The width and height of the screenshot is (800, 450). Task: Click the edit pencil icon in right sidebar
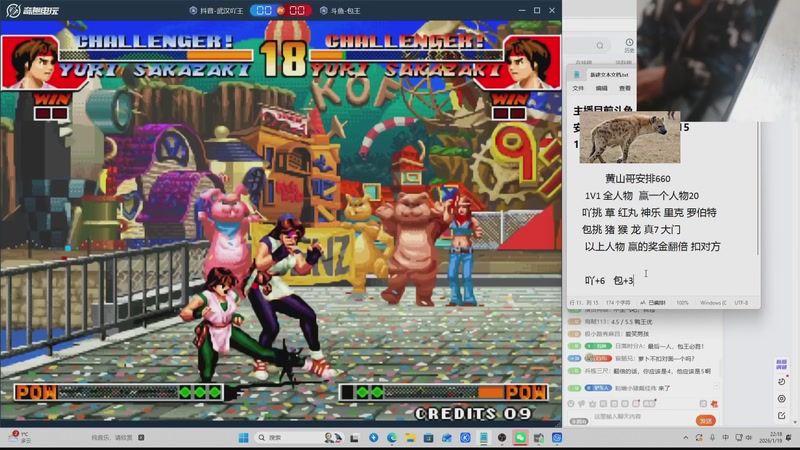(x=781, y=416)
